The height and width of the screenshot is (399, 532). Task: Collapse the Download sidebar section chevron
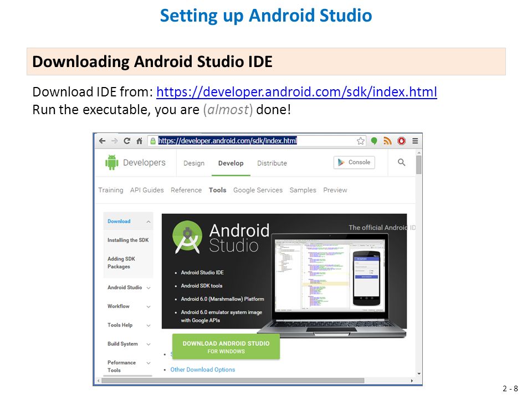[149, 222]
